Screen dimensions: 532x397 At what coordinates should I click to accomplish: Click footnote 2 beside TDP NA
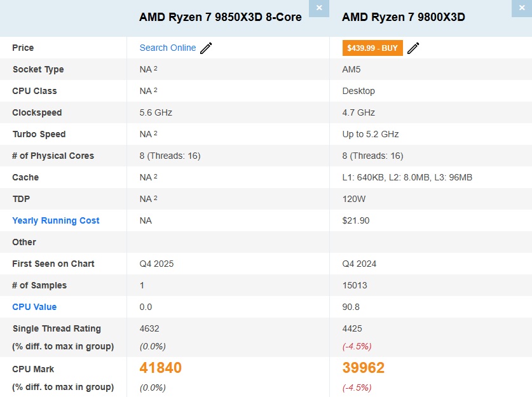[x=154, y=196]
